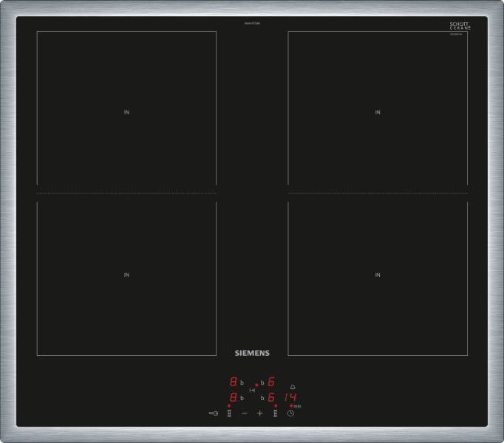Tap the clock timer icon
Viewport: 504px width, 443px height.
tap(290, 413)
